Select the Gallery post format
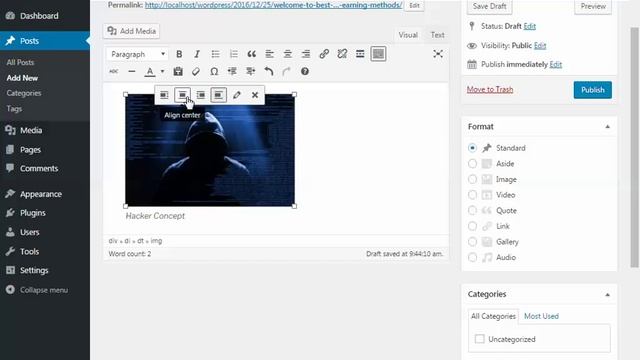 pyautogui.click(x=472, y=242)
